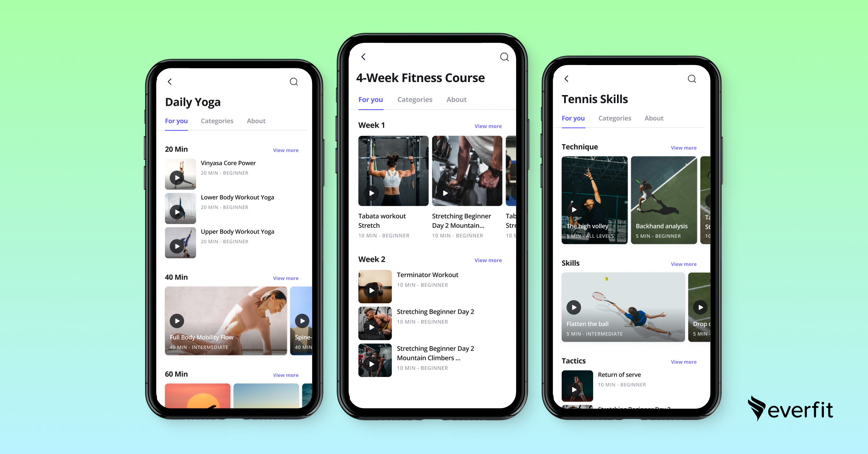Click back arrow on 4-Week Fitness Course
The height and width of the screenshot is (454, 868).
tap(364, 56)
